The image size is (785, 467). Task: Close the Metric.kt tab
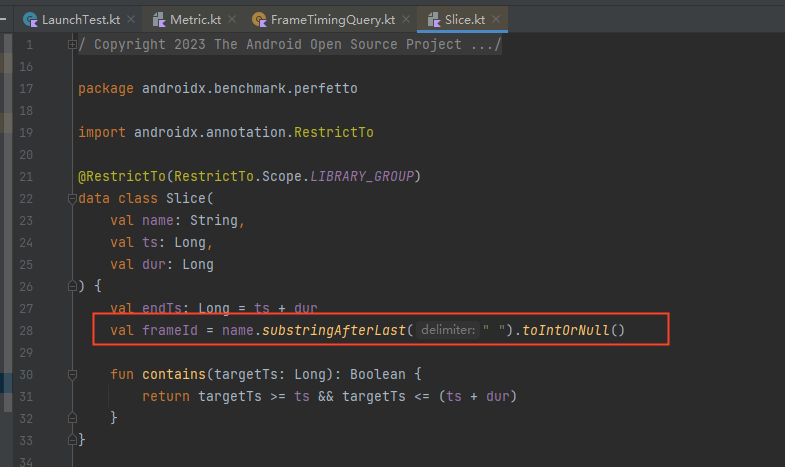(232, 19)
